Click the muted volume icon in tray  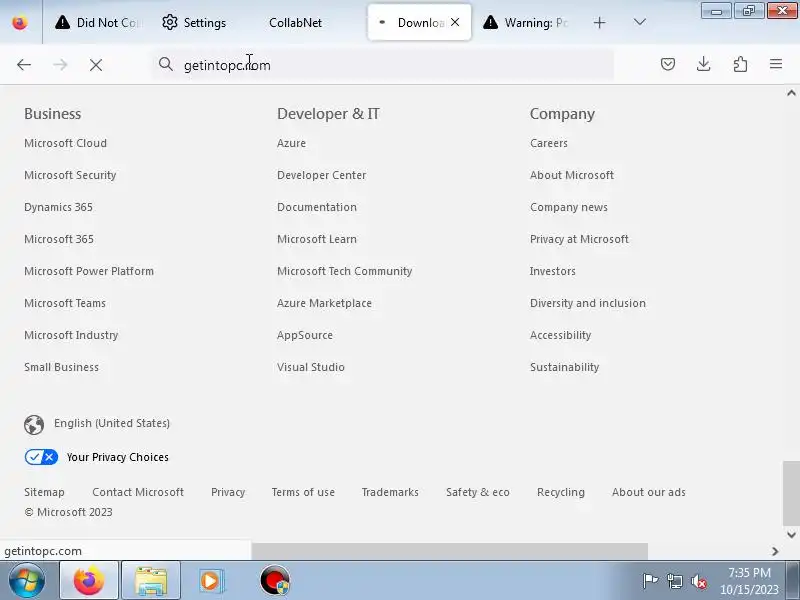pos(699,581)
